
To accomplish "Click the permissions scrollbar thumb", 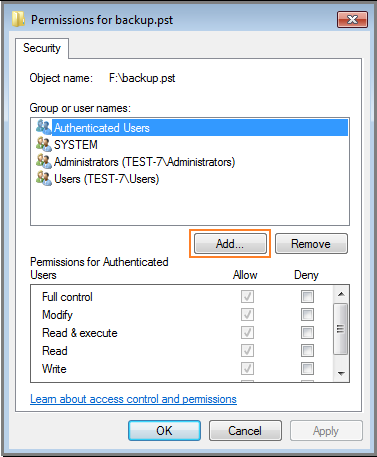I will click(x=341, y=329).
